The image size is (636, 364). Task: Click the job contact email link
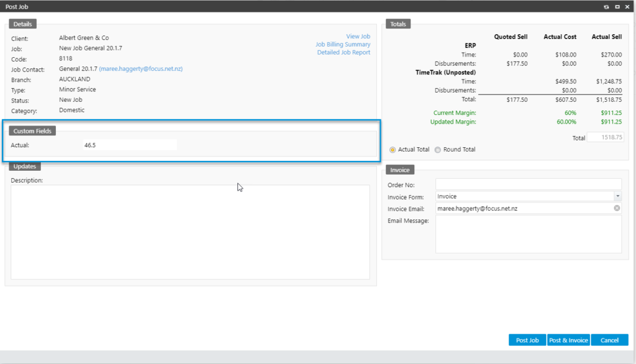141,68
